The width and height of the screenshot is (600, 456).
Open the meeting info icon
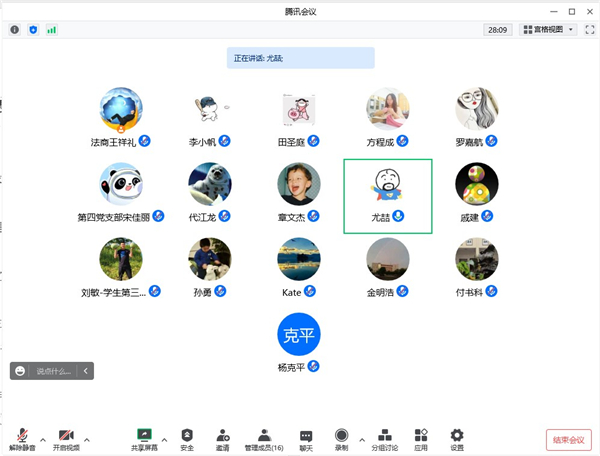[x=15, y=30]
